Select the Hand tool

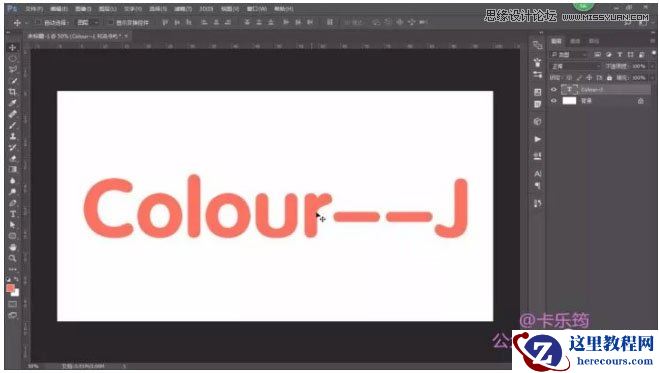coord(13,247)
